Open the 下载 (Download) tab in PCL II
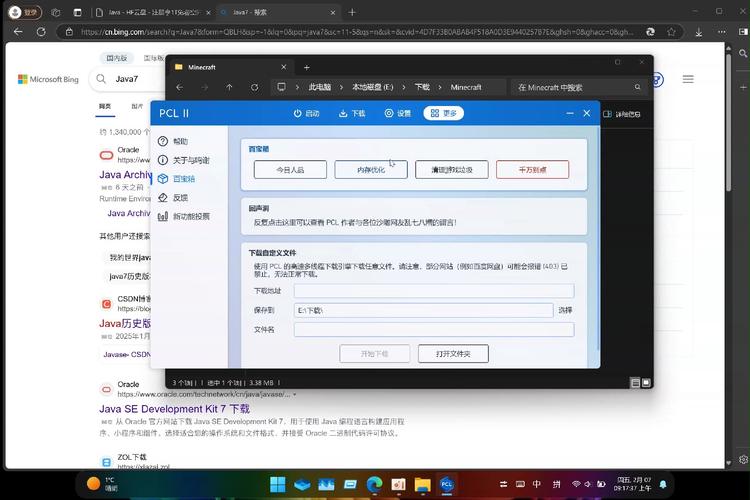The image size is (750, 500). coord(352,113)
